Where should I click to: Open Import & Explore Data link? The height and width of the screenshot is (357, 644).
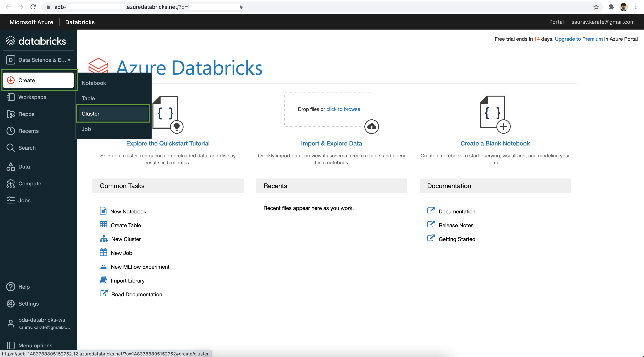[x=331, y=143]
